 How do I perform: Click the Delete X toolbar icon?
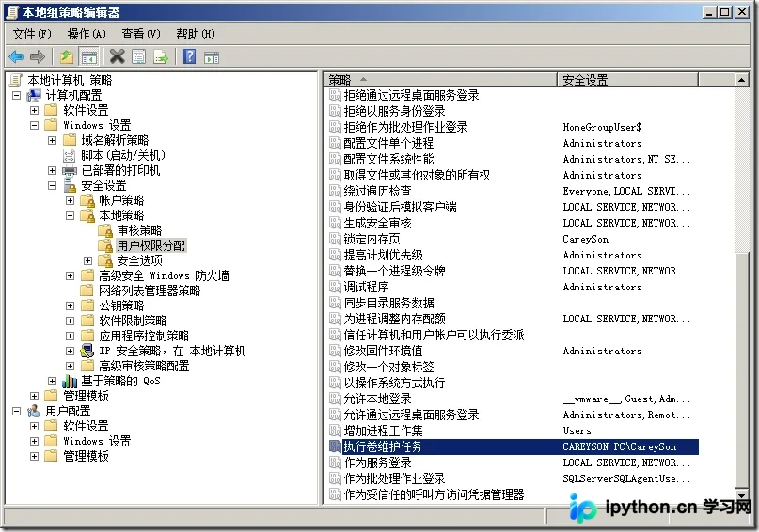(x=118, y=57)
